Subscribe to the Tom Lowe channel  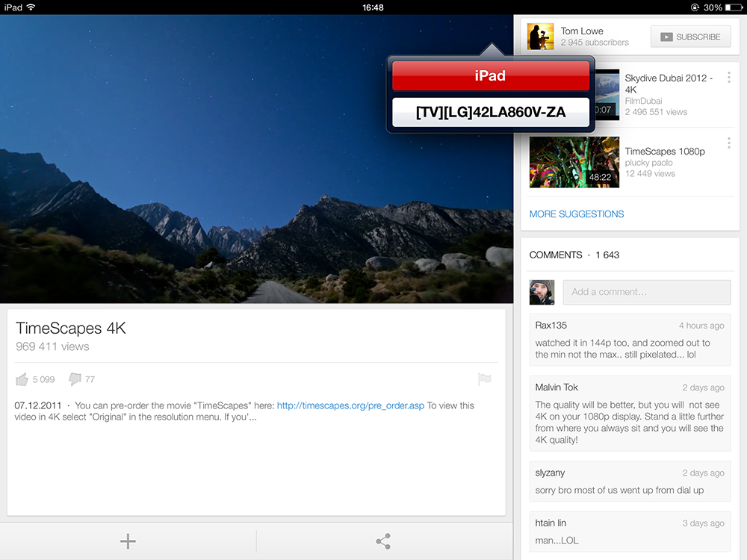coord(690,37)
